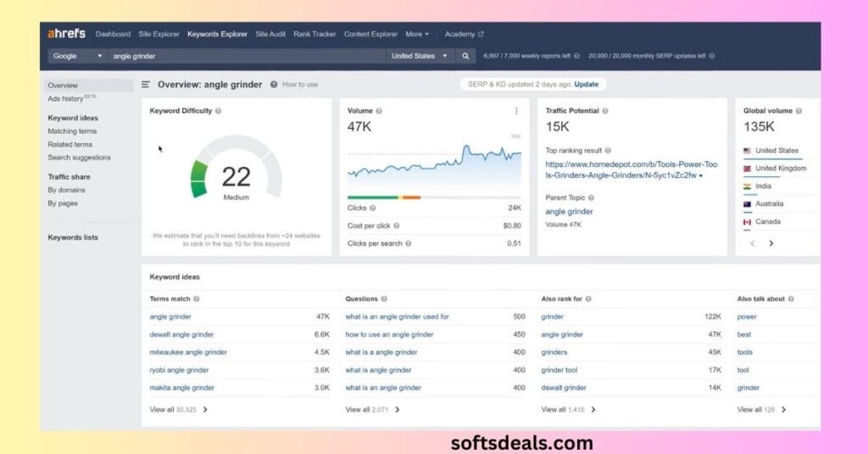Click the info icon beside Traffic Potential

click(x=605, y=111)
